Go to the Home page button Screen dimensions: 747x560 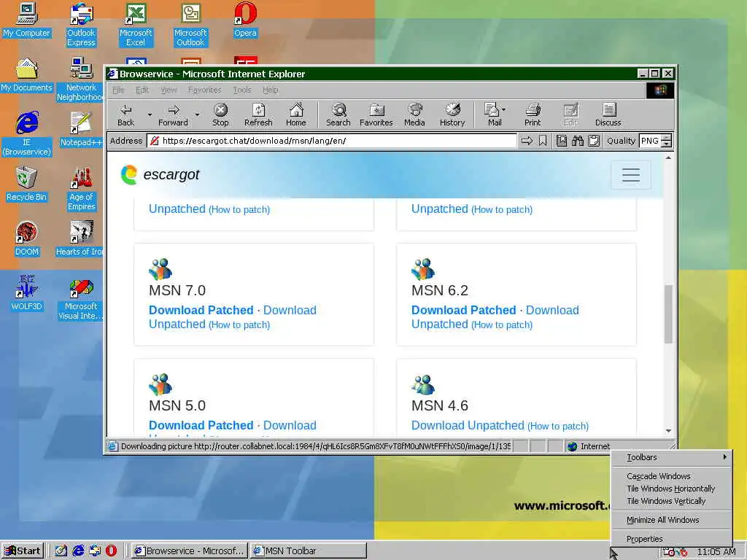pyautogui.click(x=296, y=114)
